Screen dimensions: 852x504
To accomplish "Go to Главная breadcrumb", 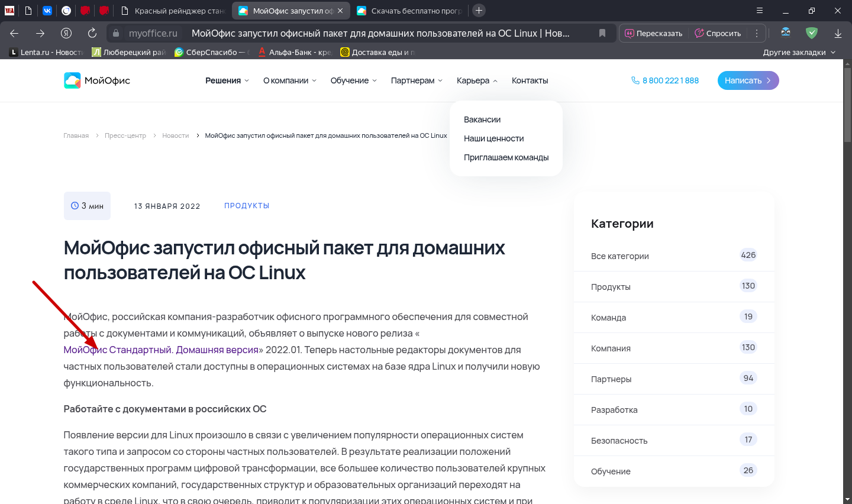I will (76, 135).
